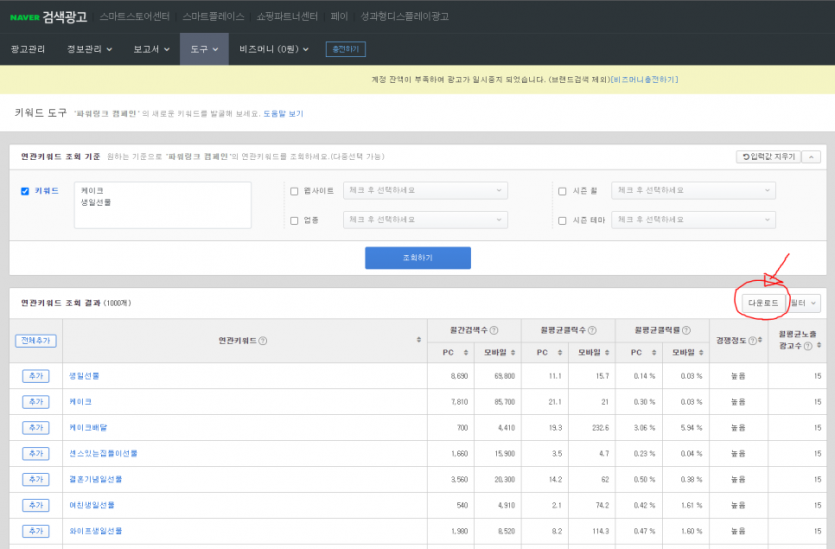Image resolution: width=835 pixels, height=549 pixels.
Task: Go to 쇼핑파트너센터
Action: [x=287, y=17]
